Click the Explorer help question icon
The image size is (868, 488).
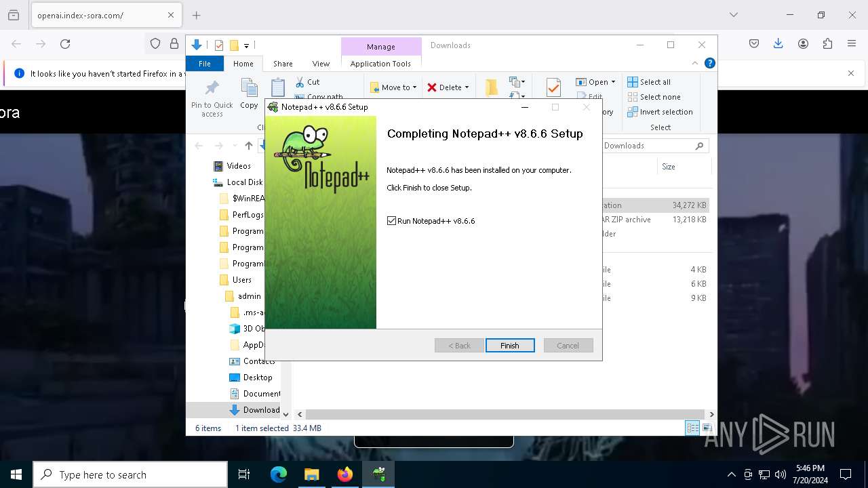tap(710, 63)
